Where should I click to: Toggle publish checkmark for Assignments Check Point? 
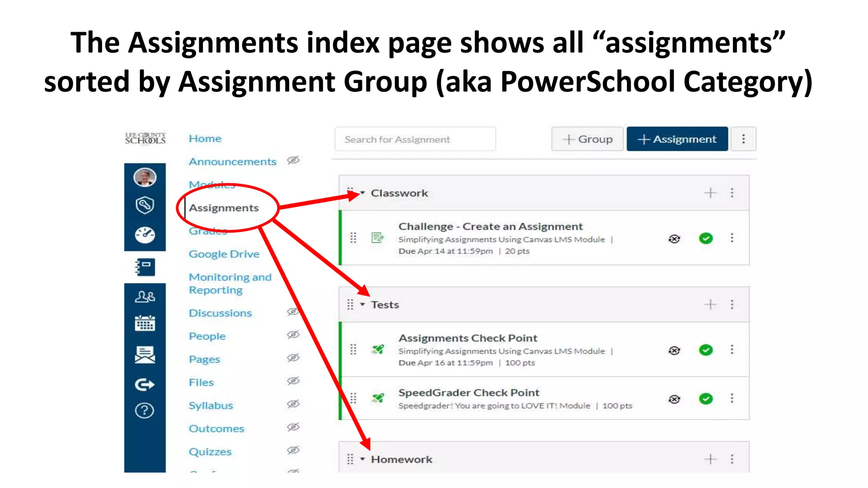coord(706,350)
